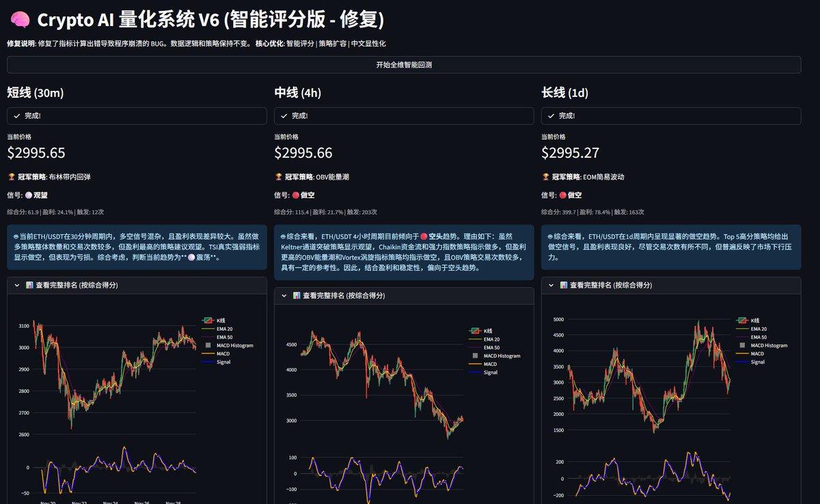Click the 长线 (1d) column heading
The width and height of the screenshot is (820, 504).
point(565,93)
